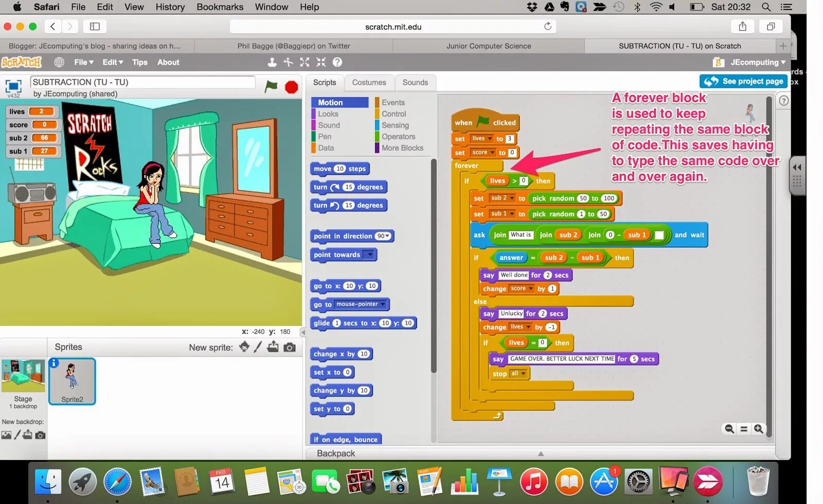Viewport: 823px width, 504px height.
Task: Open Safari Bookmarks menu
Action: 220,7
